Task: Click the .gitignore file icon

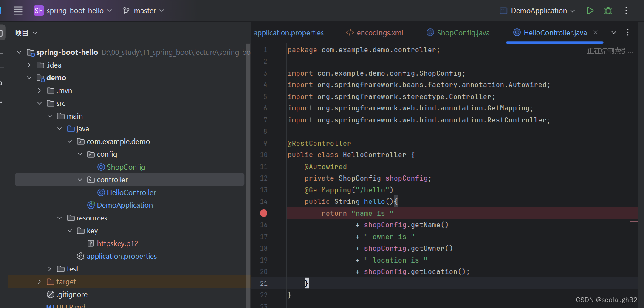Action: click(x=51, y=294)
